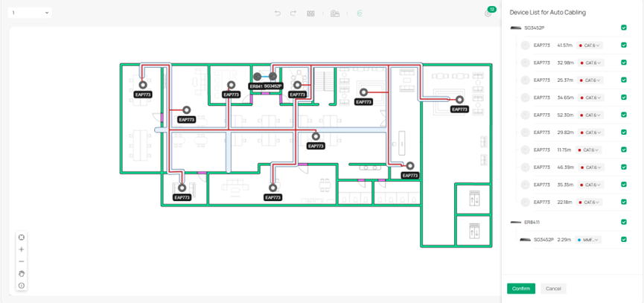Open cable type dropdown for EAP773 11.75m
This screenshot has height=303, width=644.
click(x=590, y=150)
